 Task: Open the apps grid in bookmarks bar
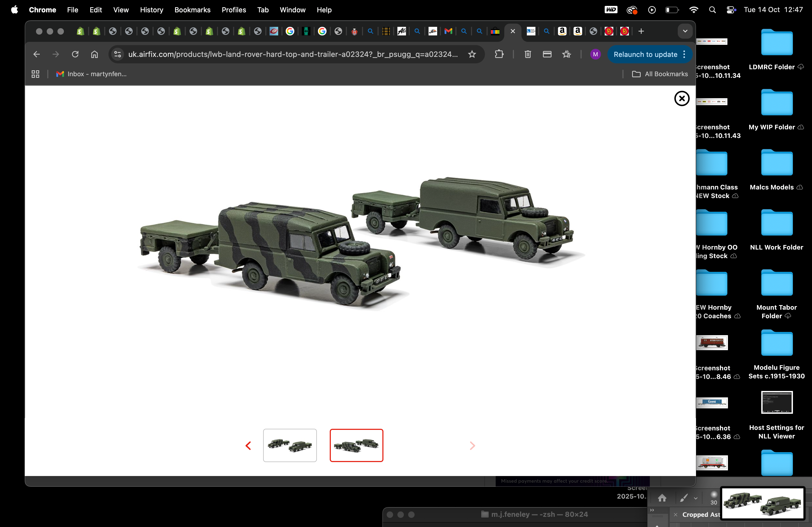click(x=35, y=74)
